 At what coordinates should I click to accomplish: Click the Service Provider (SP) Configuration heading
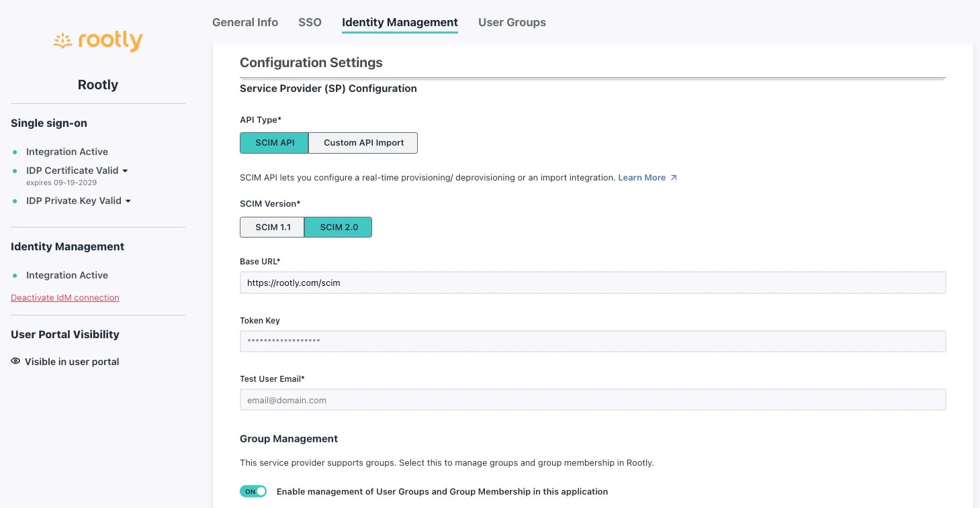coord(328,89)
